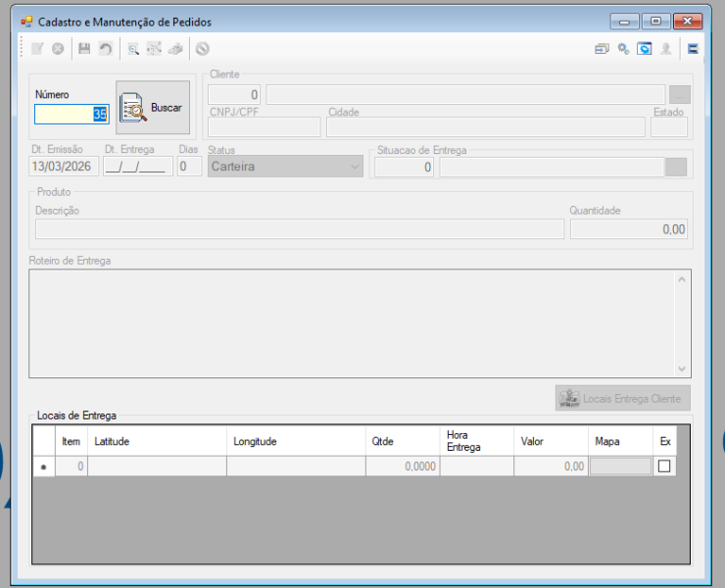
Task: Open the Status dropdown showing Carteira
Action: click(285, 167)
